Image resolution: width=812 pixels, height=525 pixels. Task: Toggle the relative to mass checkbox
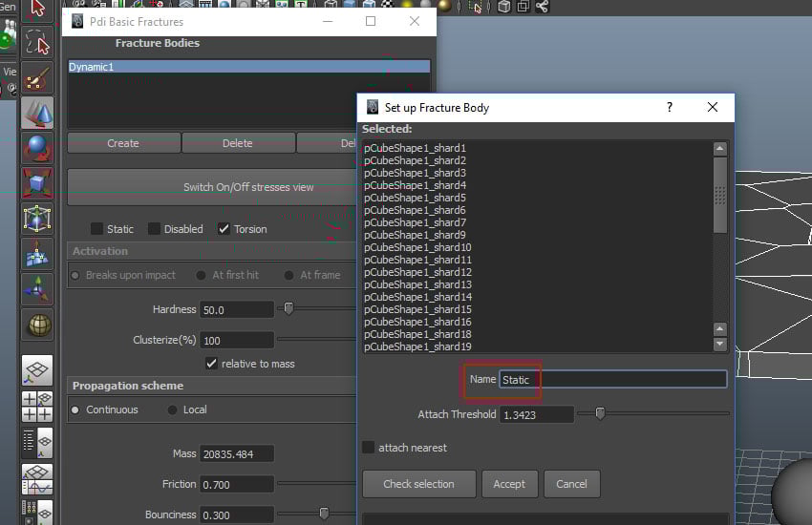[x=211, y=363]
